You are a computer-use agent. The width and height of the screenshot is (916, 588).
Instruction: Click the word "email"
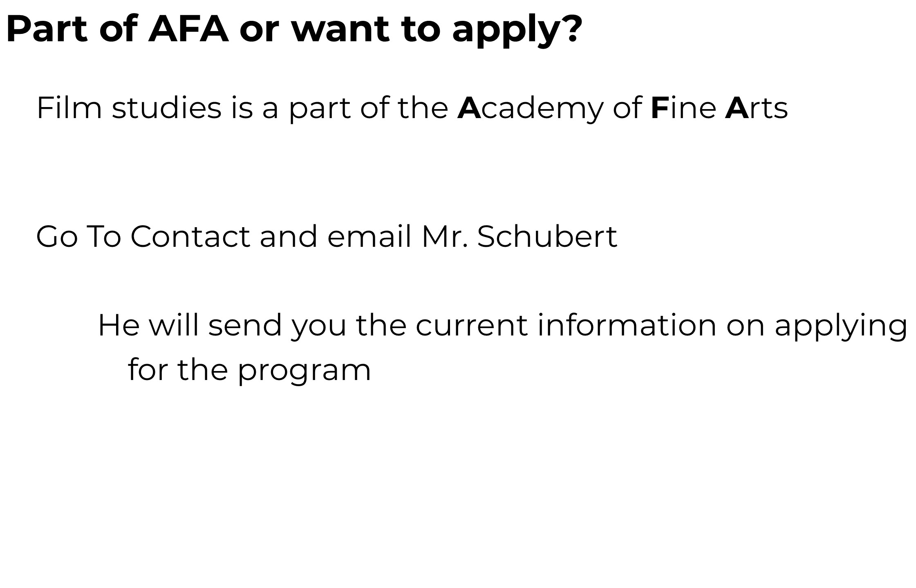pyautogui.click(x=369, y=237)
